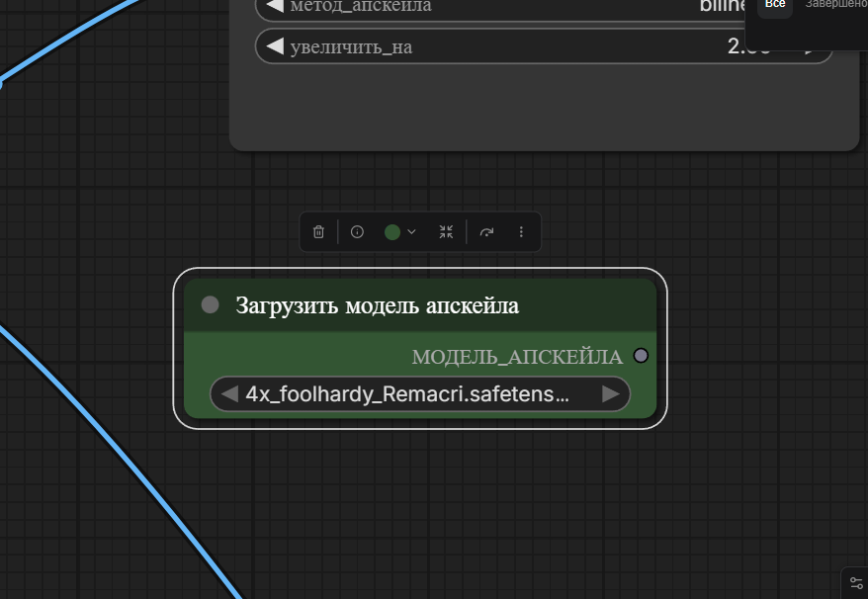The width and height of the screenshot is (868, 599).
Task: Switch to the Завершено tab
Action: [x=836, y=4]
